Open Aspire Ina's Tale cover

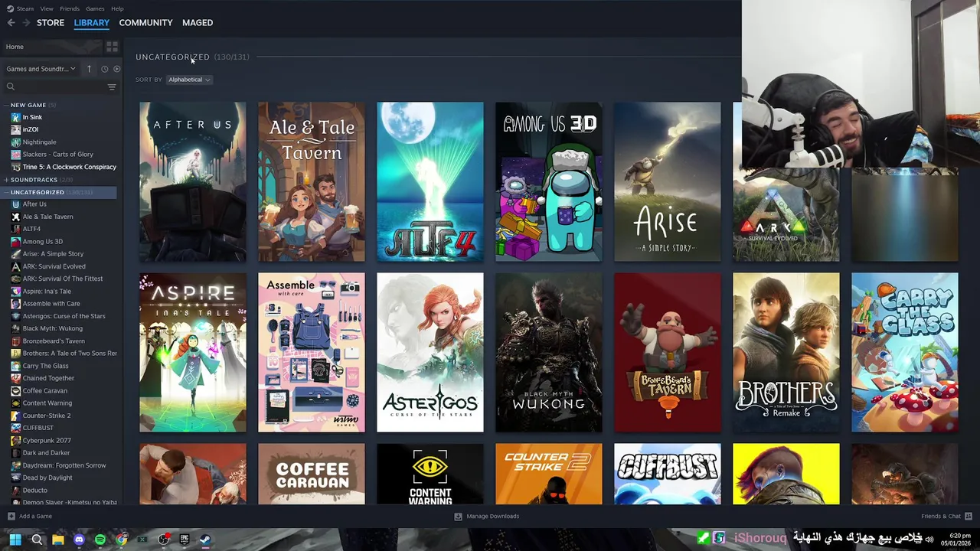193,353
